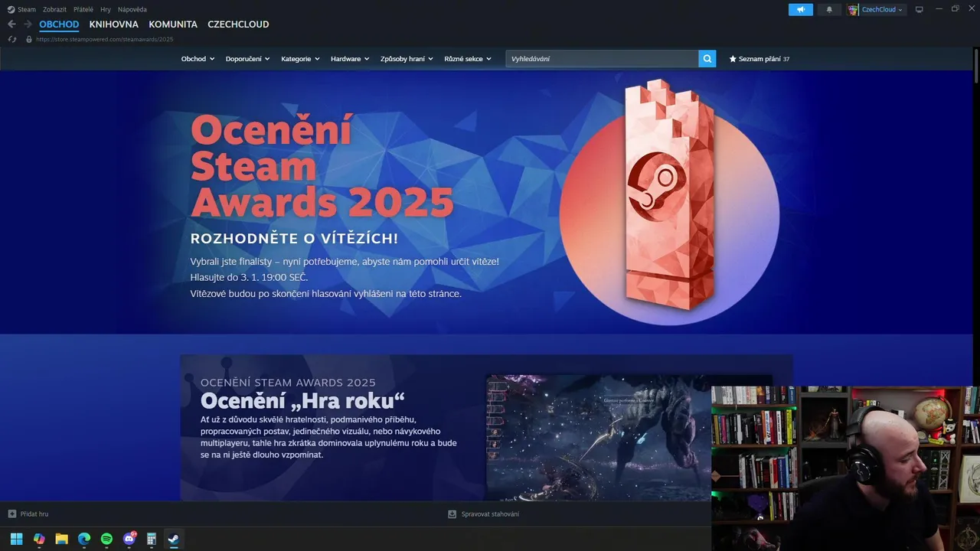Go forward with the right arrow

tap(28, 24)
